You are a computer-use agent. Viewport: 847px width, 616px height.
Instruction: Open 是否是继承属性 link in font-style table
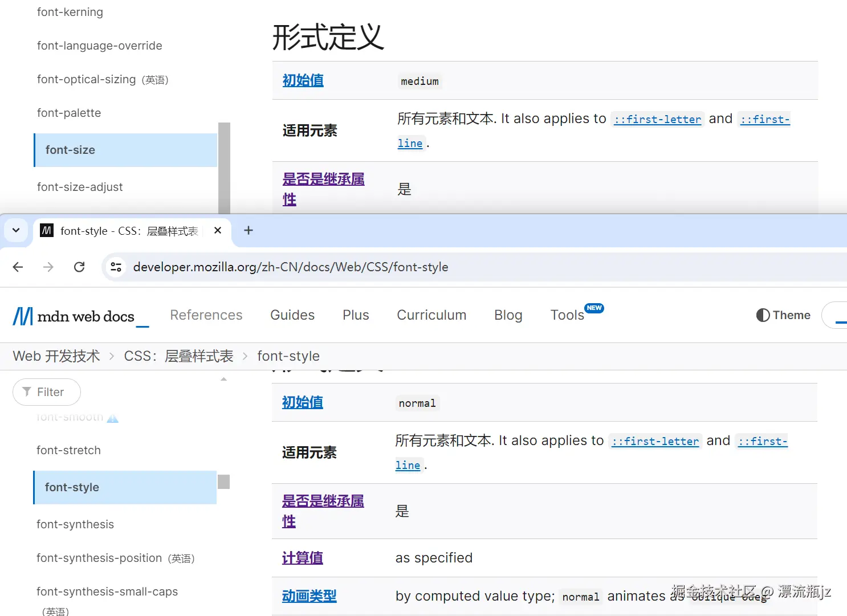pyautogui.click(x=323, y=511)
